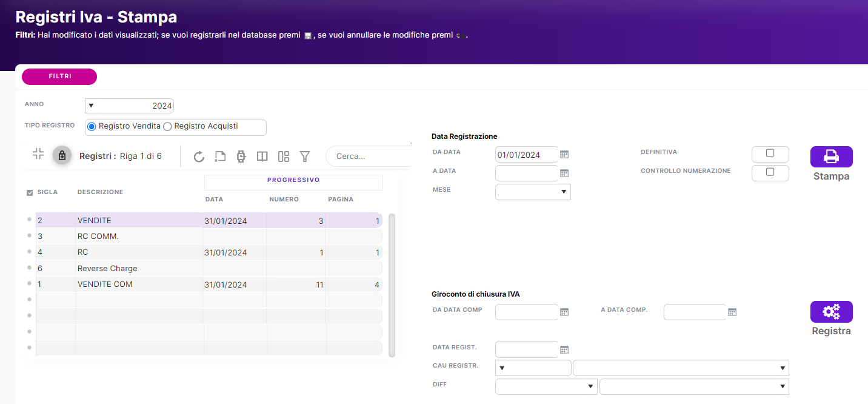The image size is (868, 404).
Task: Select the Reverse Charge row
Action: pyautogui.click(x=209, y=268)
